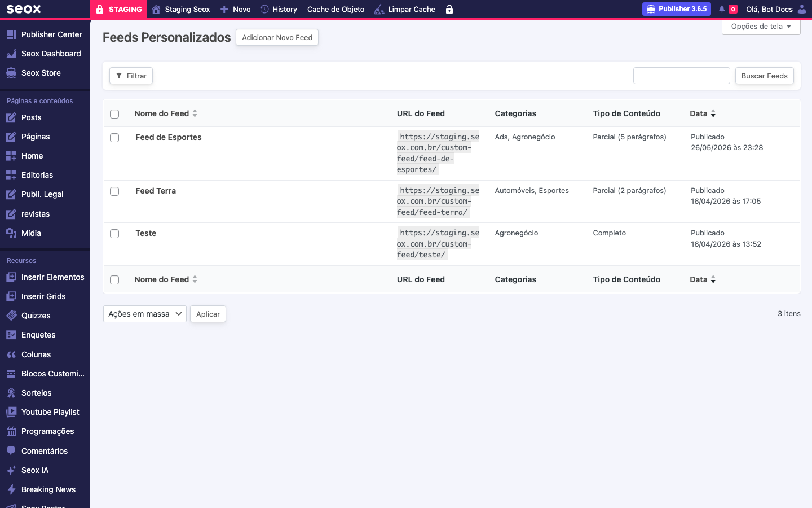Click the Blocos Customizados icon
Screen dimensions: 812x508
click(11, 374)
